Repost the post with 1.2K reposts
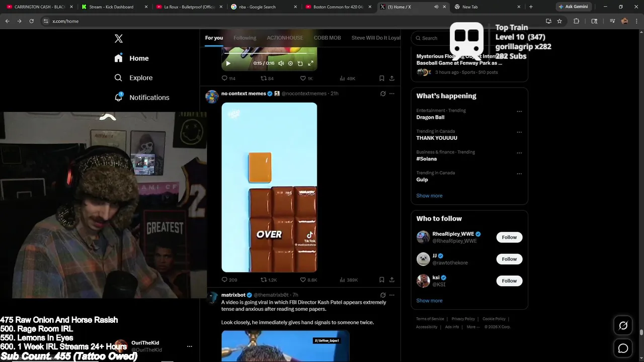Image resolution: width=644 pixels, height=362 pixels. click(268, 280)
